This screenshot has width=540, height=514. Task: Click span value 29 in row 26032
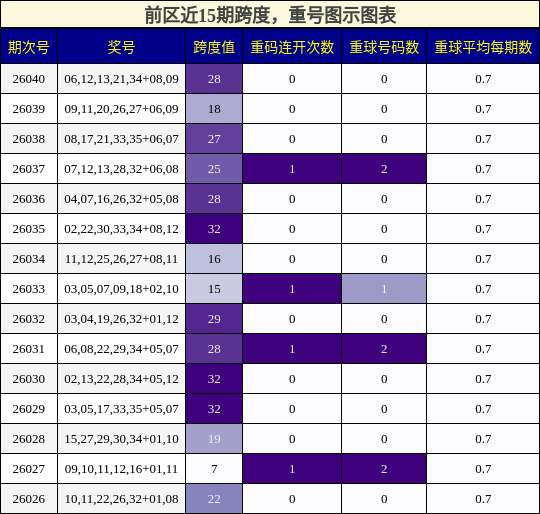pos(214,319)
